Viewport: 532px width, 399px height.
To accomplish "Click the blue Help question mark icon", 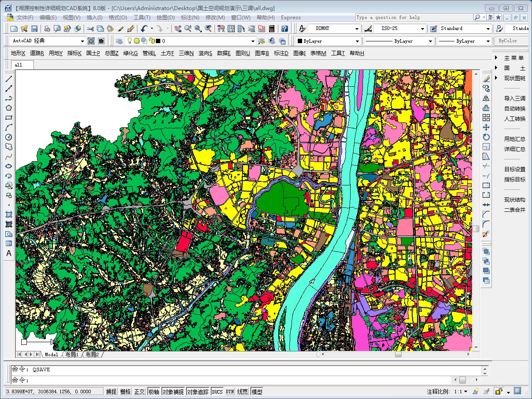I will point(284,29).
